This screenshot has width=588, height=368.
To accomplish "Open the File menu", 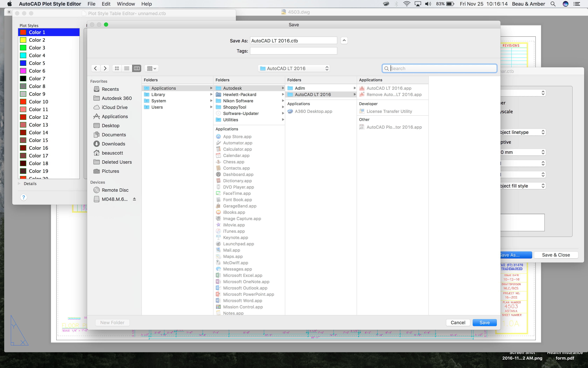I will (x=91, y=4).
